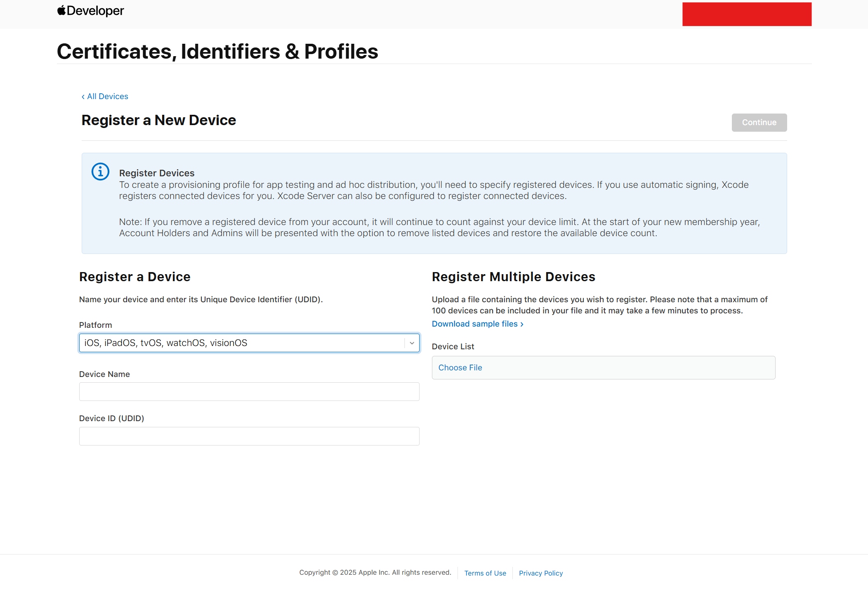Focus the Device ID (UDID) field
Viewport: 868px width, 590px height.
tap(249, 436)
